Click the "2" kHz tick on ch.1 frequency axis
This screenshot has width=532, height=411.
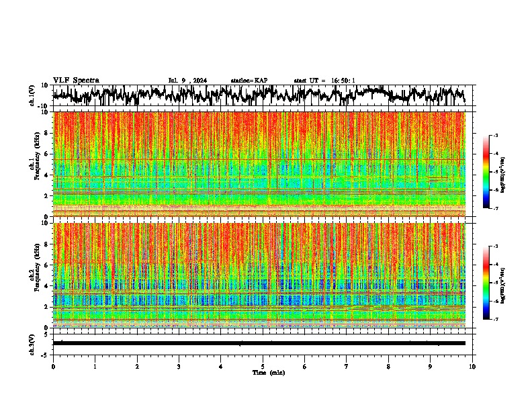point(46,196)
